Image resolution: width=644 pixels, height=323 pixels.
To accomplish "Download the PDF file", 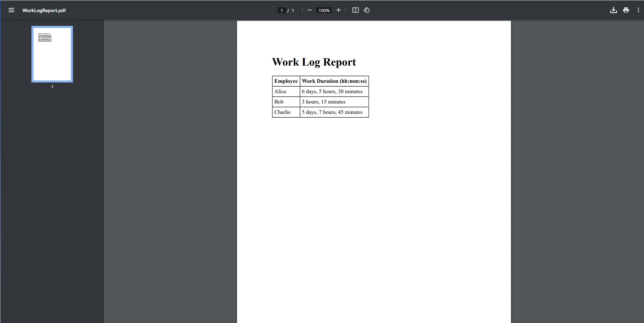I will (614, 10).
